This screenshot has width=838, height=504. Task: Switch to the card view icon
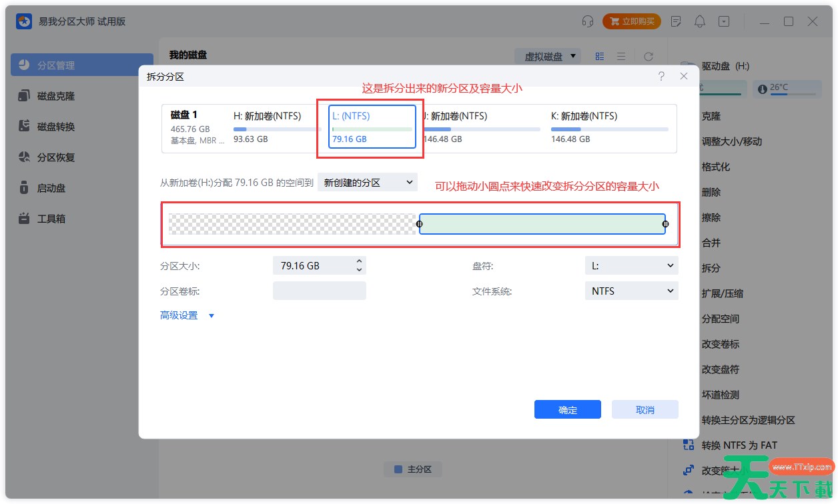pyautogui.click(x=599, y=57)
